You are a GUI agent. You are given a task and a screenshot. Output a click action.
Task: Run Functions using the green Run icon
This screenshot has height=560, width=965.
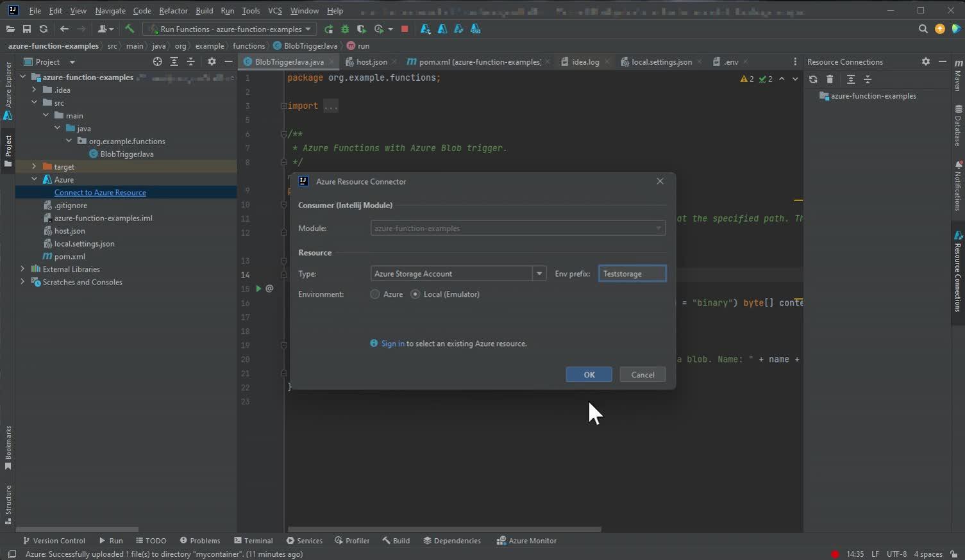[328, 29]
